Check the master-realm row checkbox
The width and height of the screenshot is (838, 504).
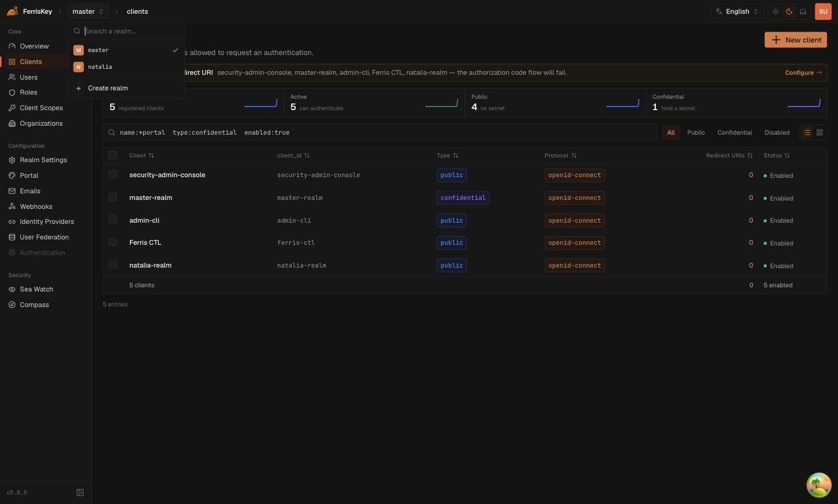[113, 197]
